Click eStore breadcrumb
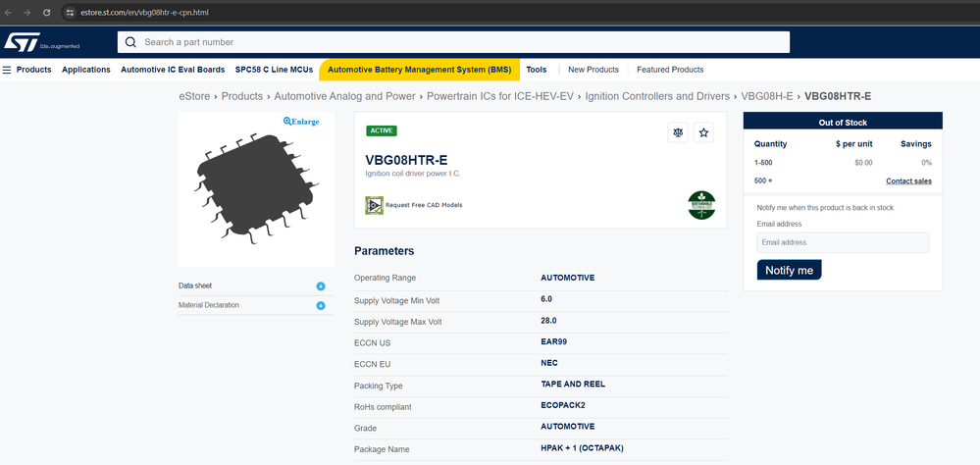The image size is (980, 465). (194, 96)
